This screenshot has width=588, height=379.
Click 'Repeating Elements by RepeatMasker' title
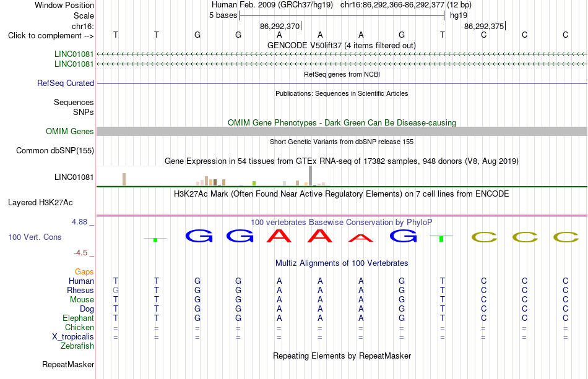click(342, 356)
